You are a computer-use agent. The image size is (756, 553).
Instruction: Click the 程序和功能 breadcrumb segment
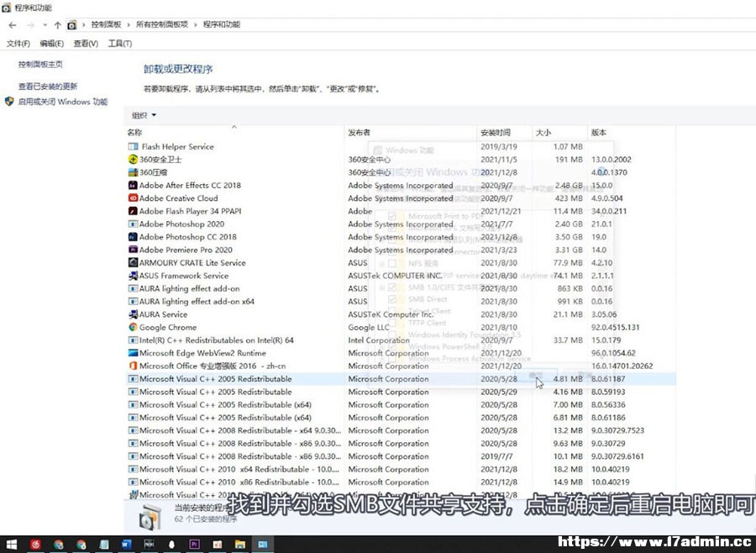click(x=221, y=24)
